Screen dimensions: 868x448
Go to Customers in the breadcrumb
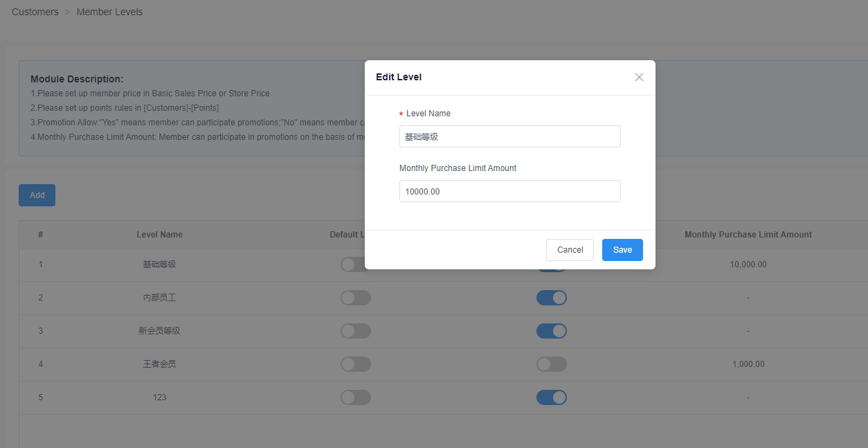(35, 12)
